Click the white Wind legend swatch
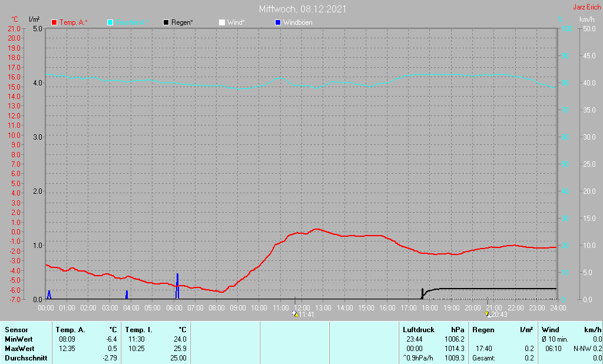603x364 pixels. (222, 23)
